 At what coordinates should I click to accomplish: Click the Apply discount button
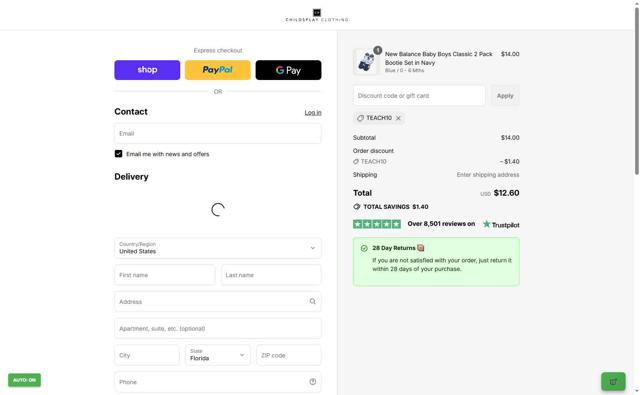click(505, 95)
